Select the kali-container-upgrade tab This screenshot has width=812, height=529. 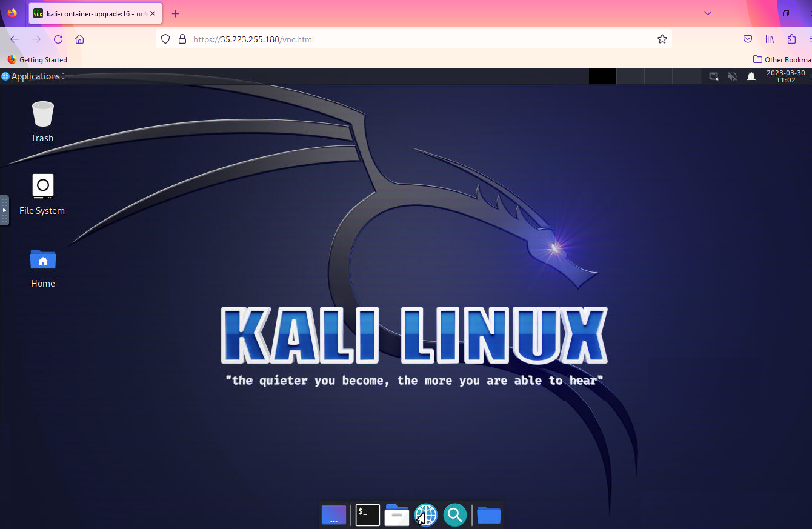click(x=95, y=13)
